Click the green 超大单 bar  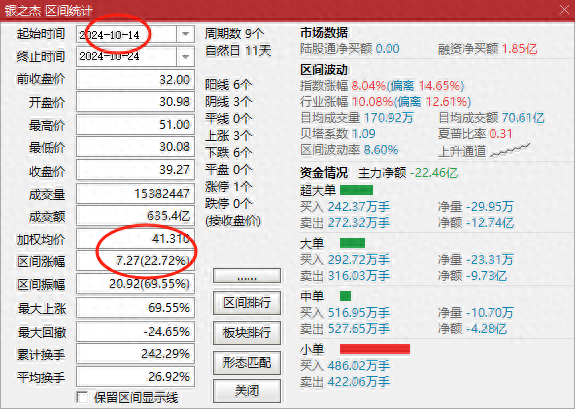tap(356, 190)
